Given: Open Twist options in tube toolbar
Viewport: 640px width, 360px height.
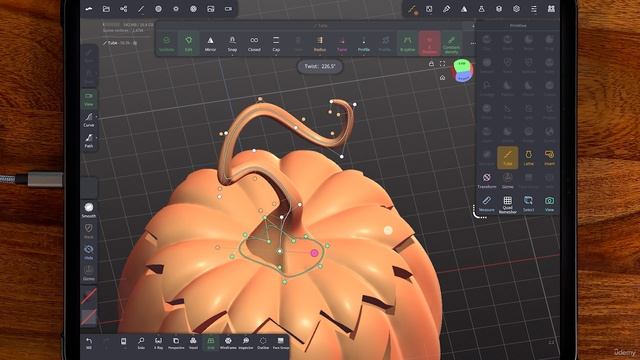Looking at the screenshot, I should [x=342, y=43].
